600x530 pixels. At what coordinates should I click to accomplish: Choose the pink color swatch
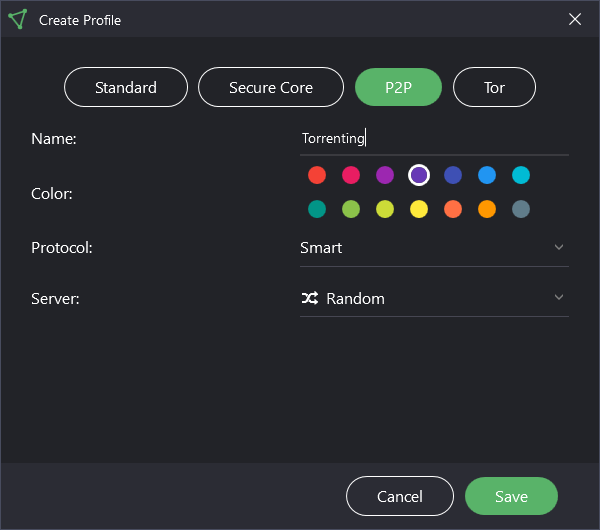pyautogui.click(x=351, y=175)
